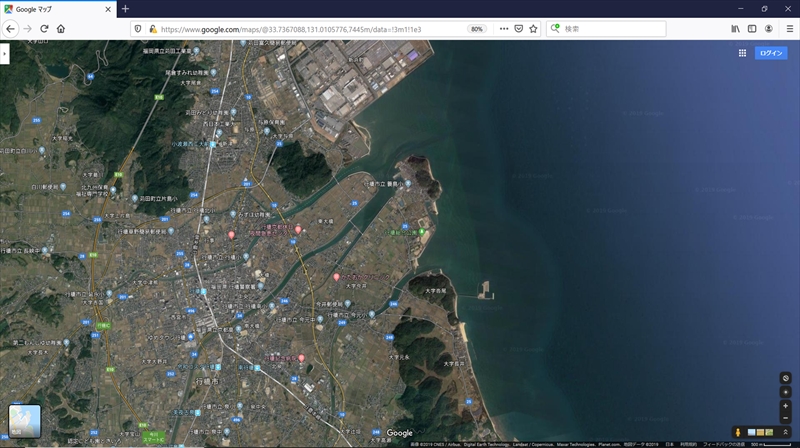Screen dimensions: 800x448
Task: Save page to Pocket
Action: tap(518, 29)
